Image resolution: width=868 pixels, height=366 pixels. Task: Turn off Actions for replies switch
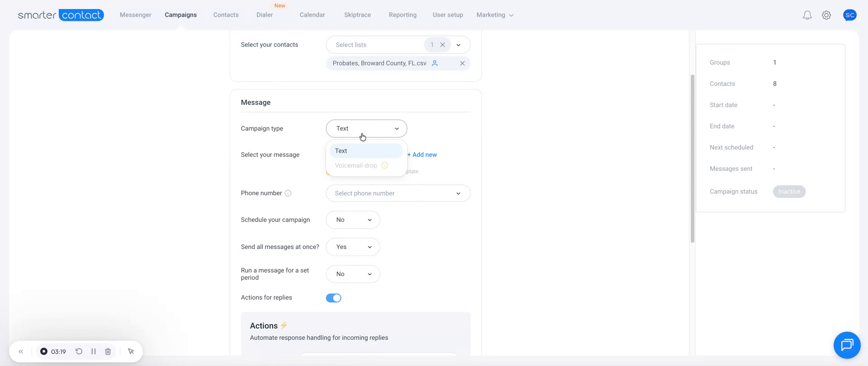334,298
